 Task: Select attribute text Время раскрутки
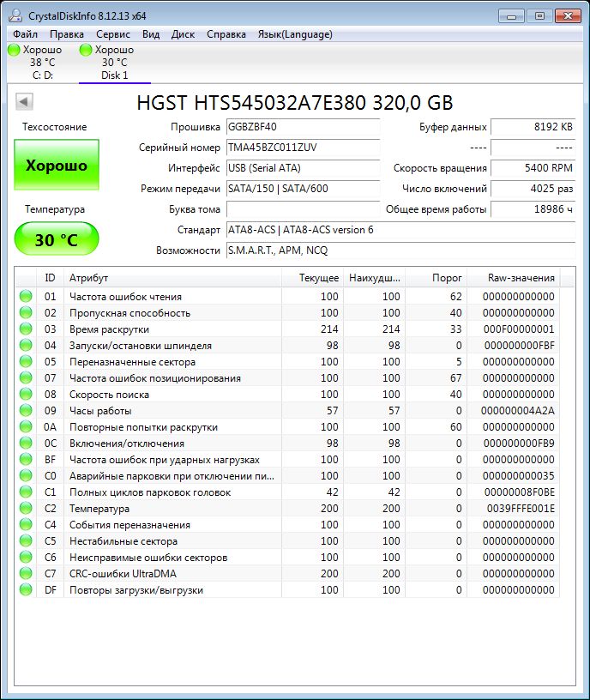[110, 329]
